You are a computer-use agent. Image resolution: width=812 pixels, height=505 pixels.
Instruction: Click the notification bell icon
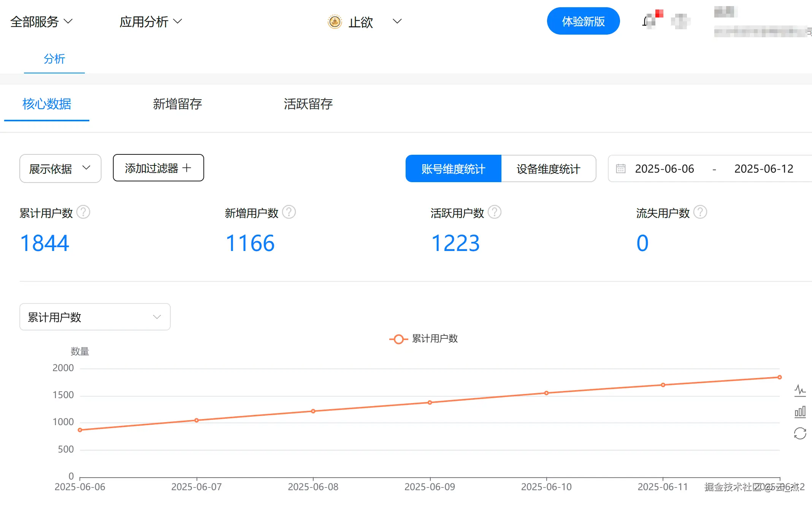(649, 21)
